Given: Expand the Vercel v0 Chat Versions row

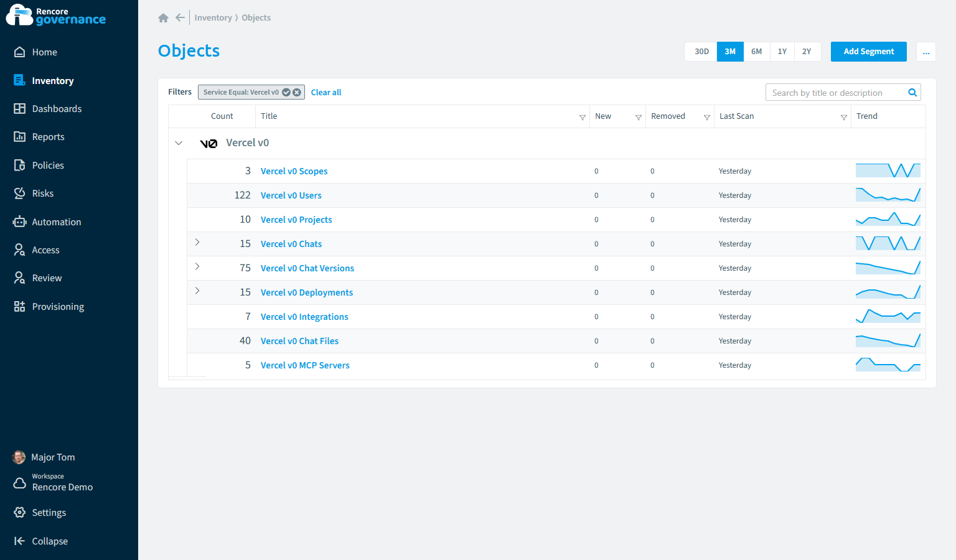Looking at the screenshot, I should pos(197,266).
